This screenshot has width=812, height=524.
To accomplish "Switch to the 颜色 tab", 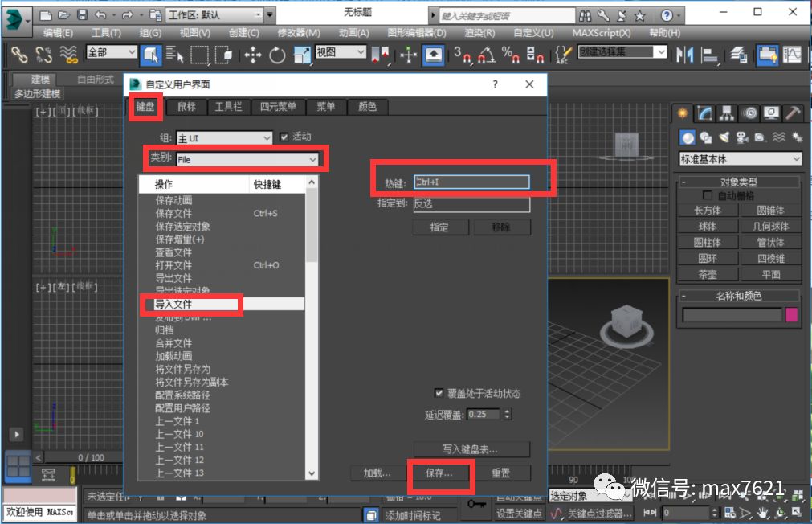I will pos(367,106).
